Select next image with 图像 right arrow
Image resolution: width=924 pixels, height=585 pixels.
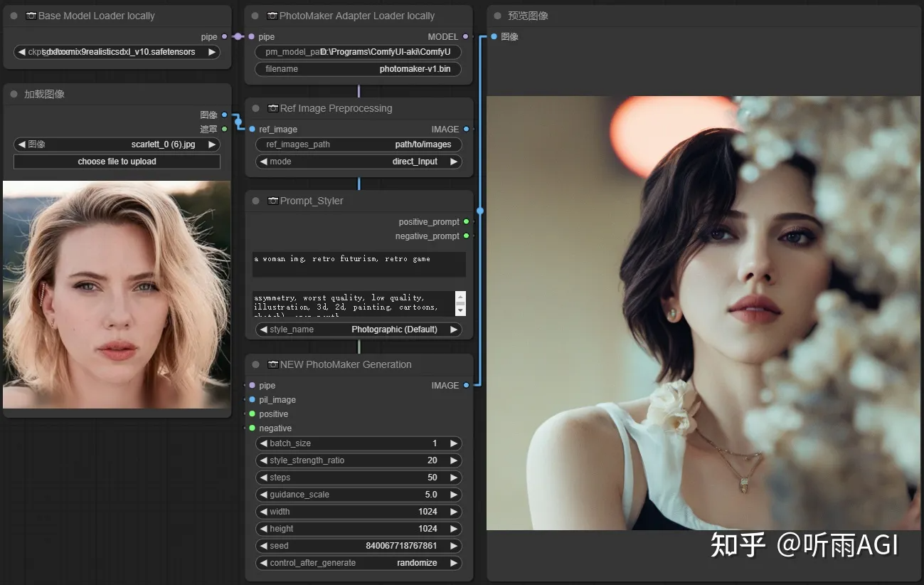pos(212,144)
